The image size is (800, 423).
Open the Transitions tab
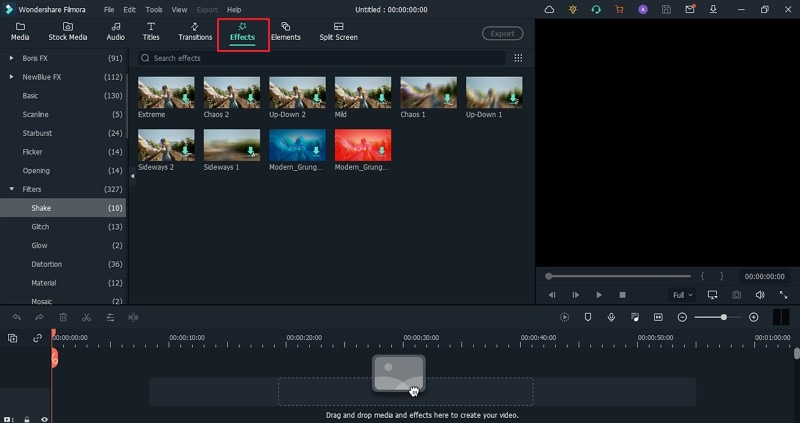[195, 32]
